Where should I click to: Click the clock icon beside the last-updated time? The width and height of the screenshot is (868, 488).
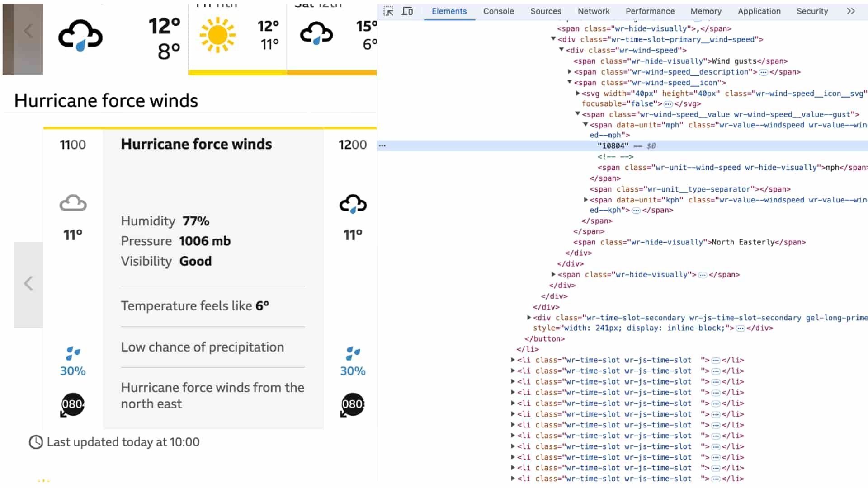[x=35, y=442]
